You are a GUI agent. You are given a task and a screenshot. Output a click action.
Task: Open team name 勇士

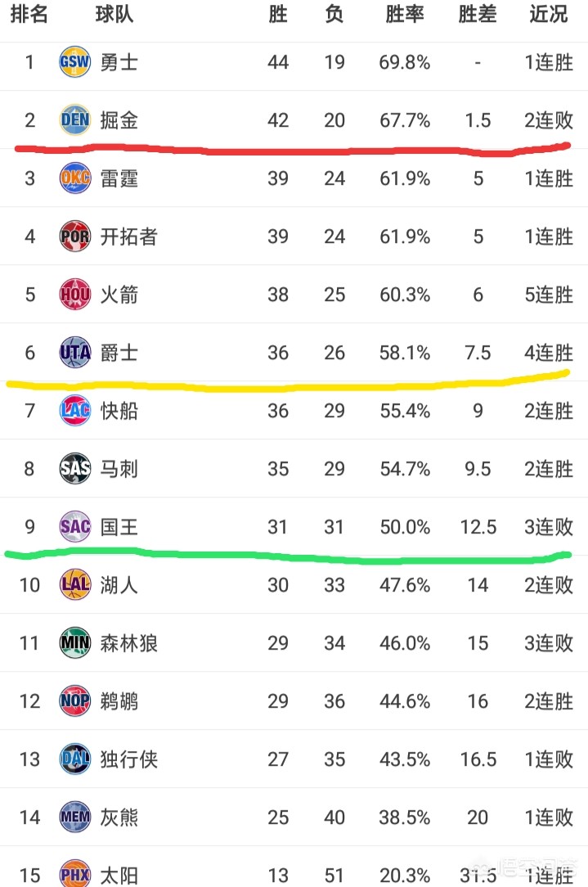click(x=119, y=62)
